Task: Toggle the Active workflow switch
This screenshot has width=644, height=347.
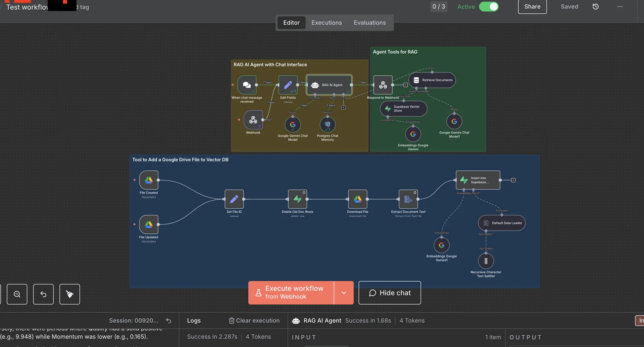Action: (x=489, y=6)
